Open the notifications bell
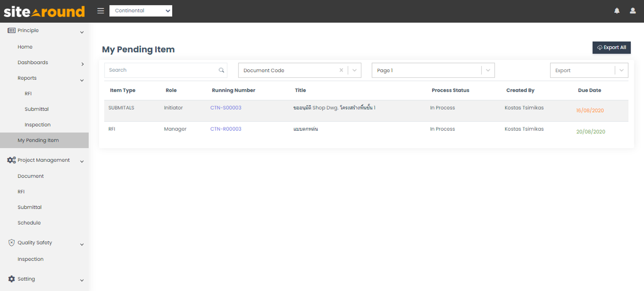This screenshot has width=644, height=291. (x=617, y=11)
